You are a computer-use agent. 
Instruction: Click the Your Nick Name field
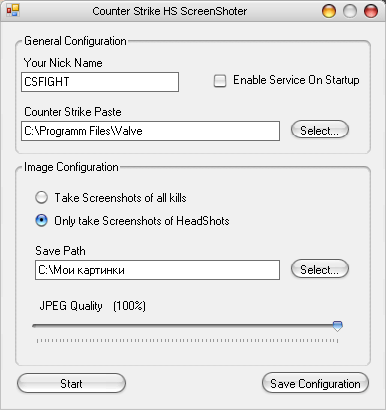pyautogui.click(x=100, y=82)
